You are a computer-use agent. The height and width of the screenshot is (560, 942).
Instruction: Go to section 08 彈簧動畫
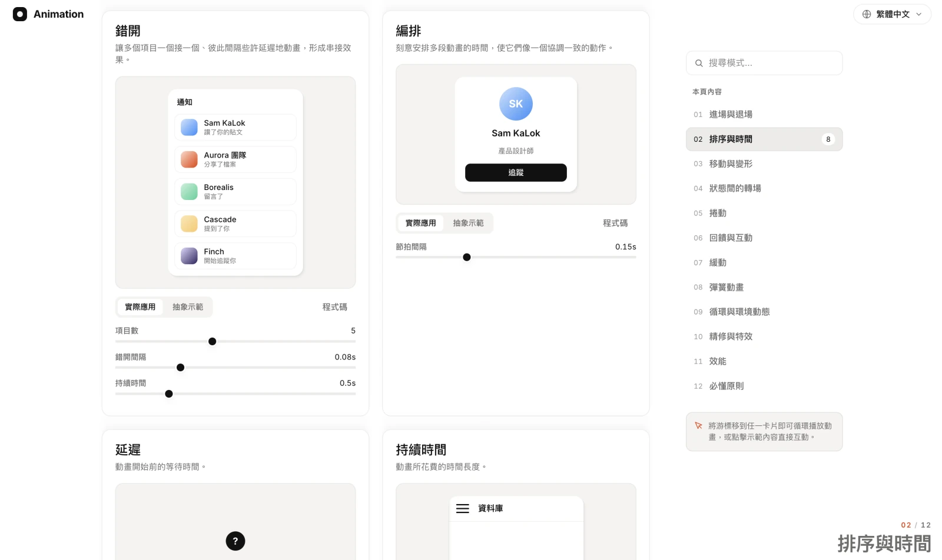[x=764, y=288]
